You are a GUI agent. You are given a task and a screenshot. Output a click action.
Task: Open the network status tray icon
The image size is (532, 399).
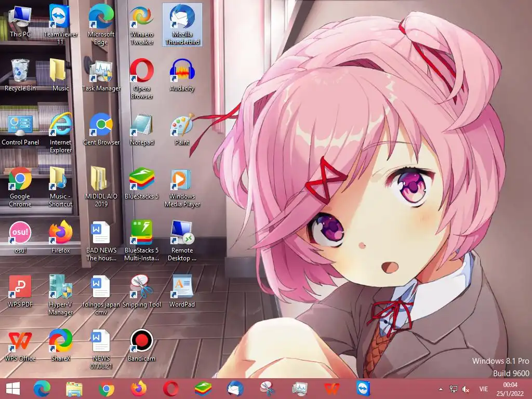tap(453, 389)
